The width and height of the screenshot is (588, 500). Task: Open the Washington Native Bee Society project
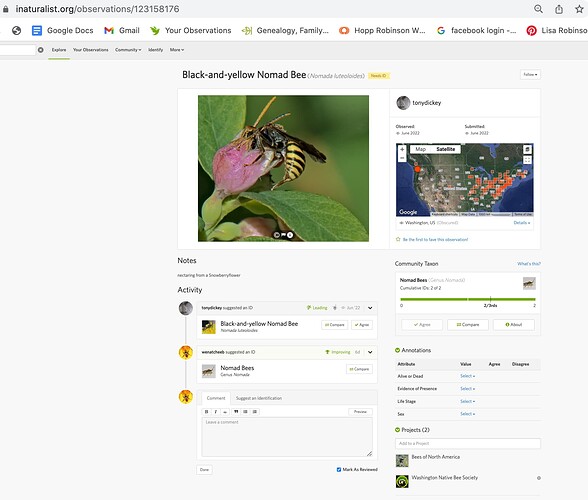click(445, 477)
